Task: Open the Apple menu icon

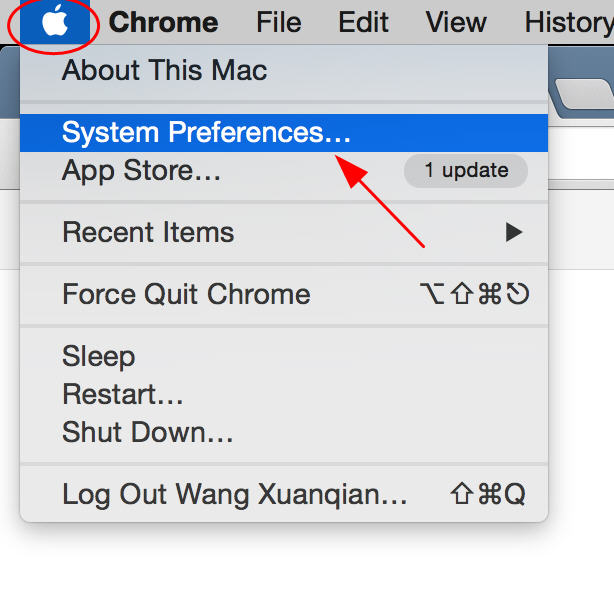Action: [x=55, y=22]
